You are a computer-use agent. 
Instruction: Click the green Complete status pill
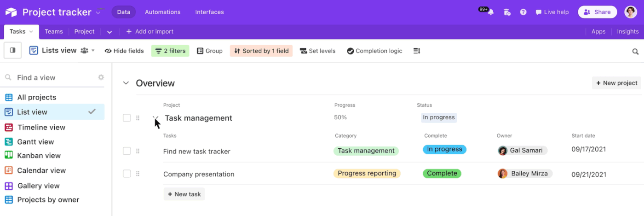pos(442,174)
